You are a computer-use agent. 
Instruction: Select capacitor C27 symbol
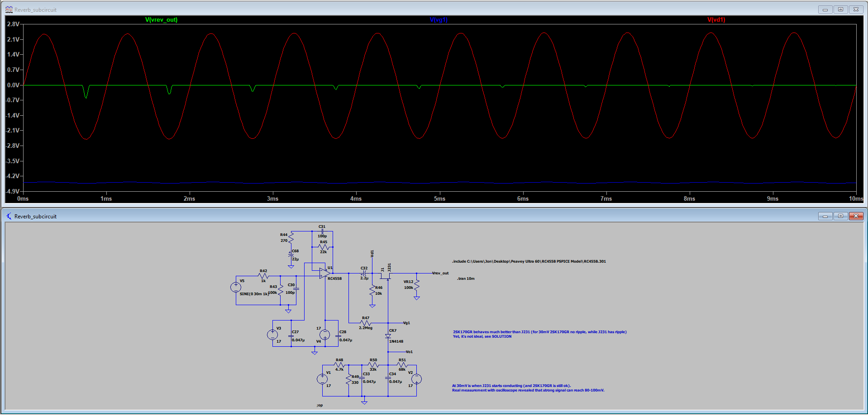291,336
